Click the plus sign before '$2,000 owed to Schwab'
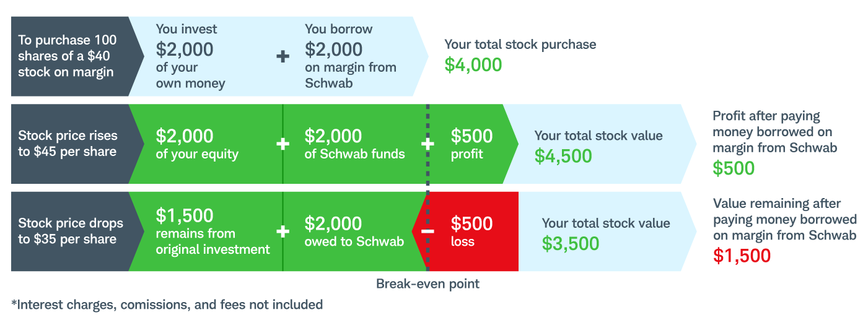868x320 pixels. 283,231
